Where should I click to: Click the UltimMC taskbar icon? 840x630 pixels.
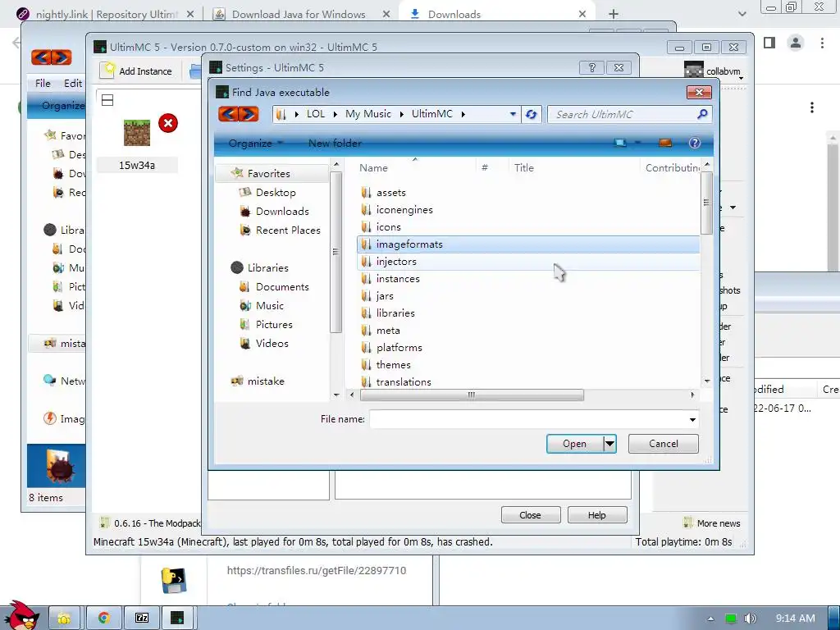(177, 619)
